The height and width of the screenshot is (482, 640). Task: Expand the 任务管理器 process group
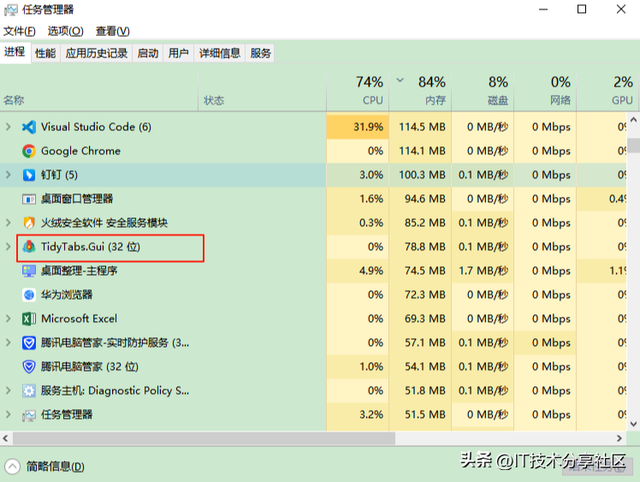(x=8, y=415)
